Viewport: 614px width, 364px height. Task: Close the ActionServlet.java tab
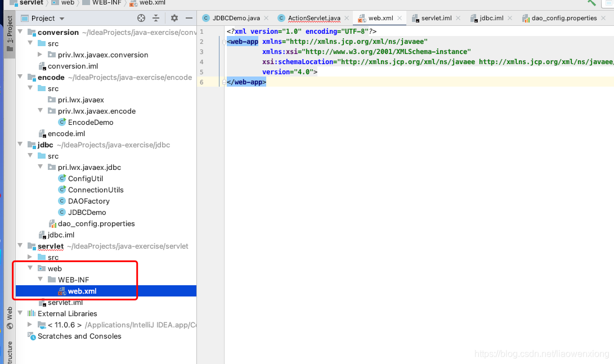(347, 18)
